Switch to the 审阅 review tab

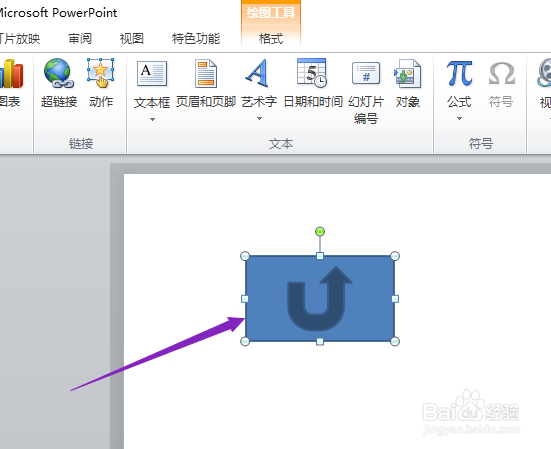point(80,38)
